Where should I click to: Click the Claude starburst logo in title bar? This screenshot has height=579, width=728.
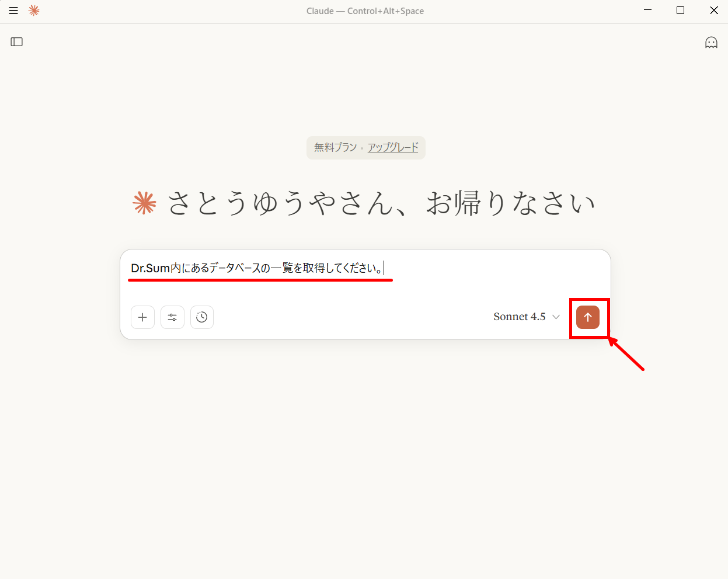pos(34,11)
